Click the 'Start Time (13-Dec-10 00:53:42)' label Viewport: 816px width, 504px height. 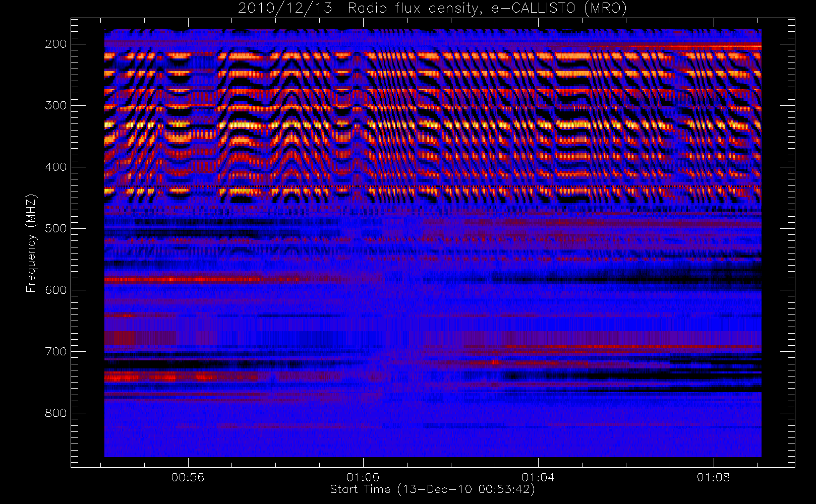point(432,489)
